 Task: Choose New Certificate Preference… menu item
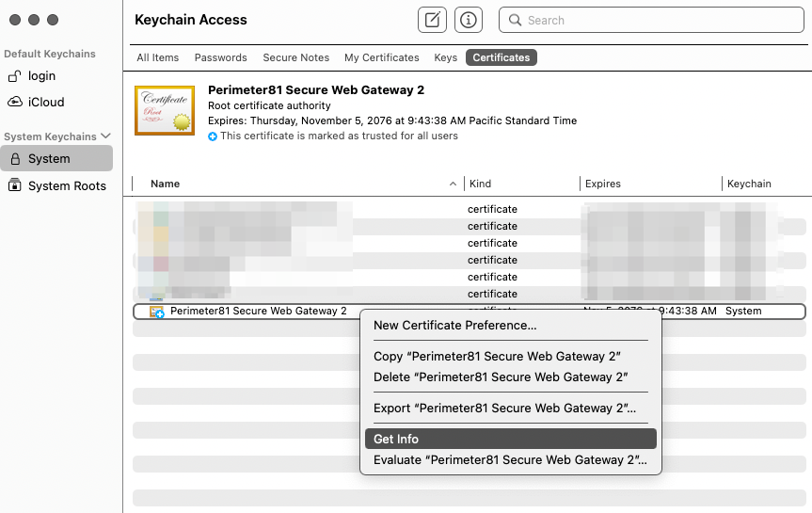pos(510,326)
